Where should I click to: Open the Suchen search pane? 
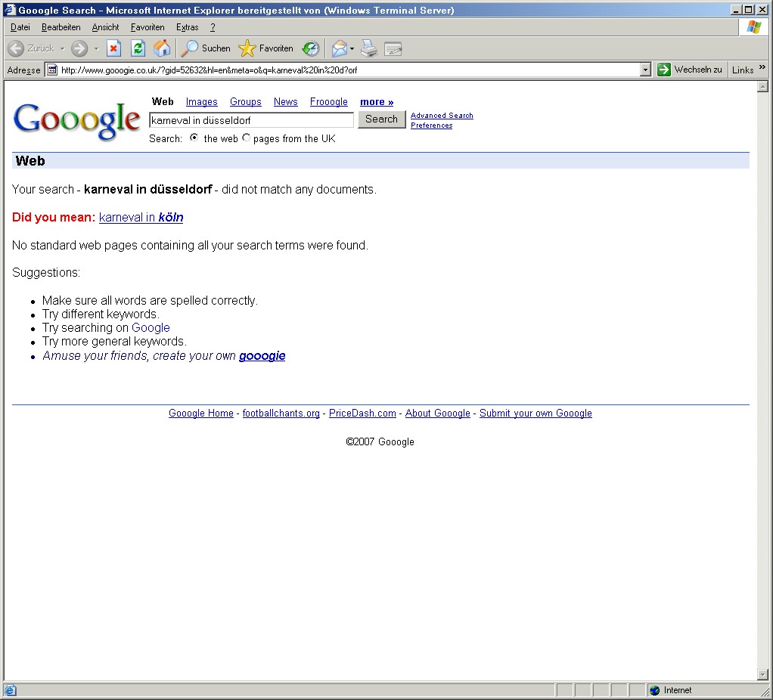tap(206, 48)
